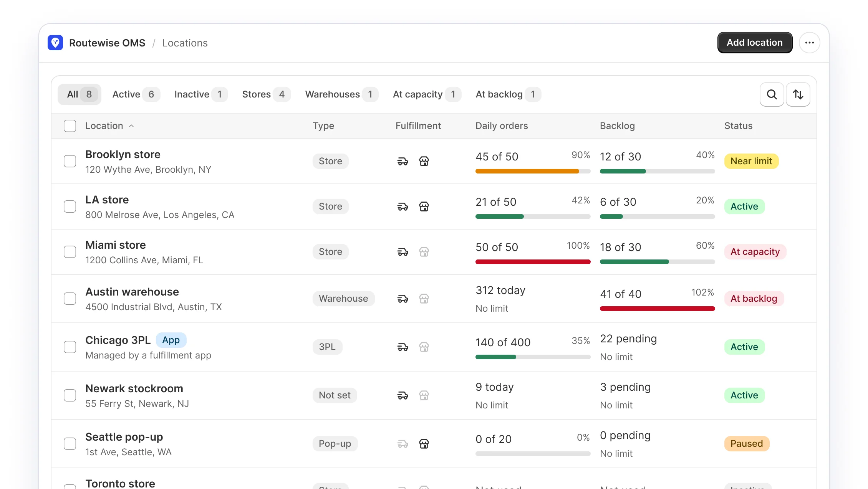This screenshot has width=868, height=489.
Task: Open the Brooklyn store location name
Action: 123,154
